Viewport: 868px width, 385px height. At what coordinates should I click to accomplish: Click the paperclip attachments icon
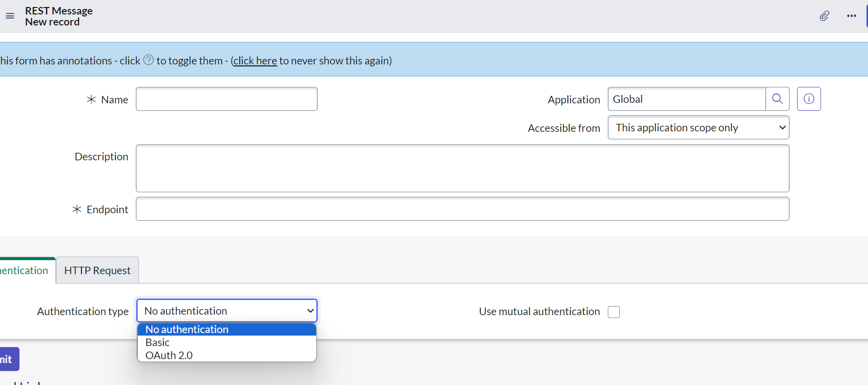click(824, 16)
